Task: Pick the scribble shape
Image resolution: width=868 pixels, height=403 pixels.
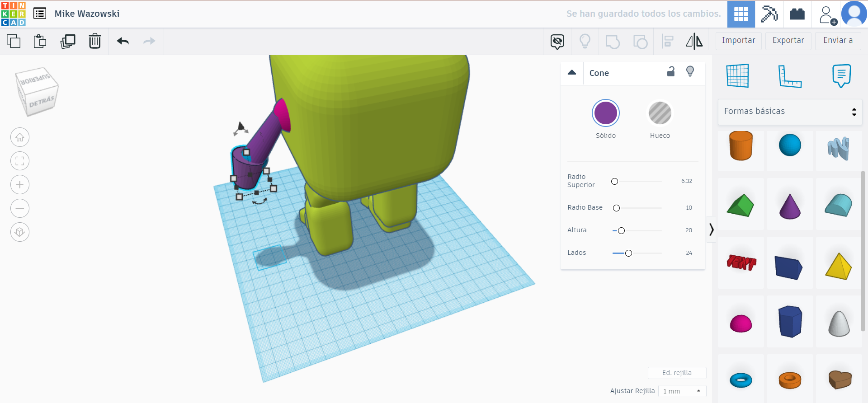Action: 839,149
